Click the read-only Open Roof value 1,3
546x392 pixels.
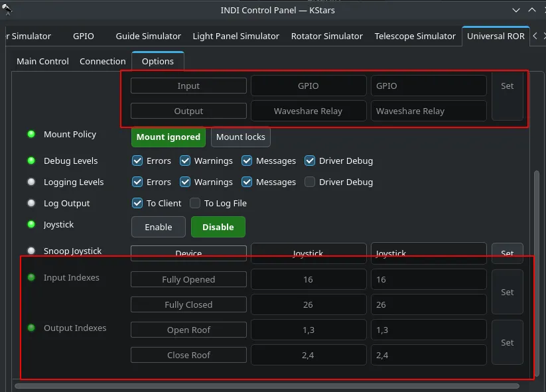point(308,330)
